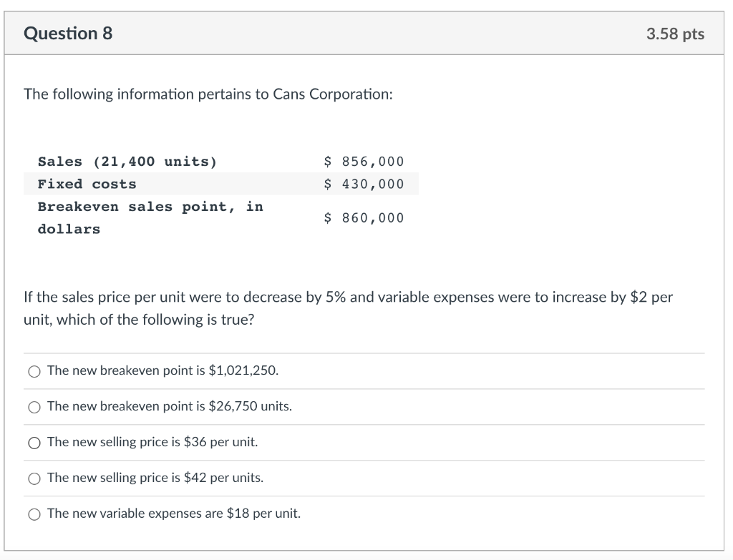Click the '$ 430,000' fixed costs value
This screenshot has height=560, width=733.
(364, 184)
